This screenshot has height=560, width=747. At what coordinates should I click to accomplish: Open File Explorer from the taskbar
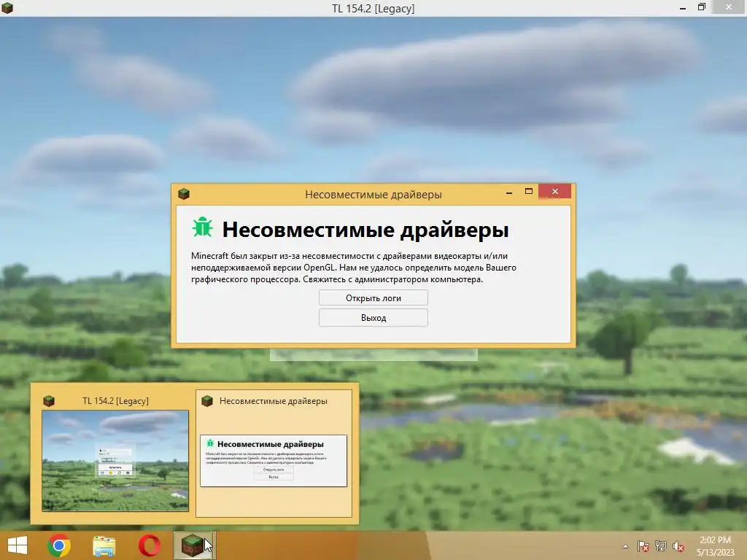coord(104,546)
